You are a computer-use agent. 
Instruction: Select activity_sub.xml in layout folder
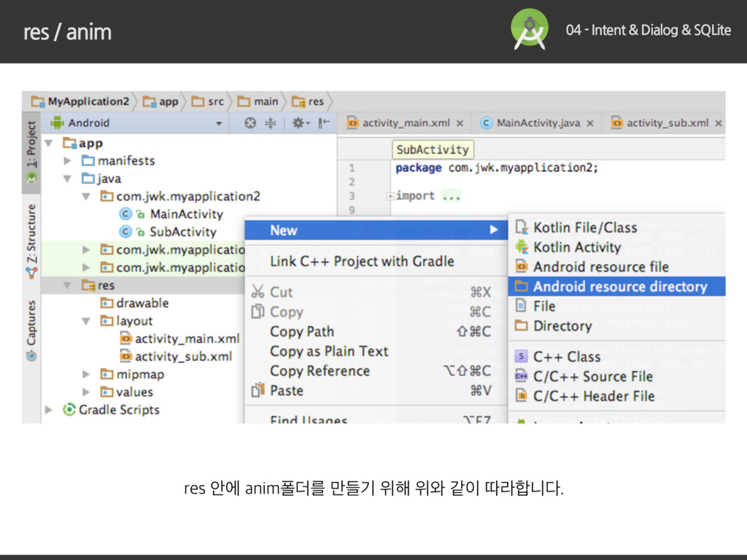point(183,357)
